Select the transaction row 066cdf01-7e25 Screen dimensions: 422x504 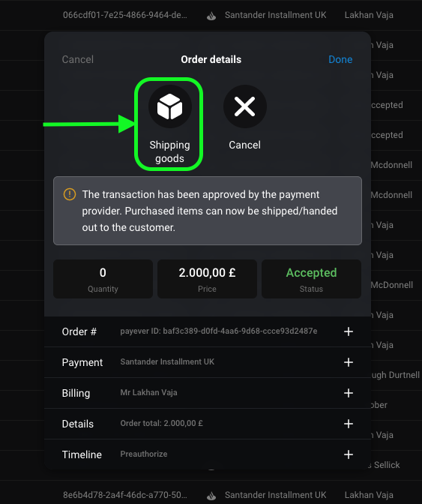click(x=211, y=15)
